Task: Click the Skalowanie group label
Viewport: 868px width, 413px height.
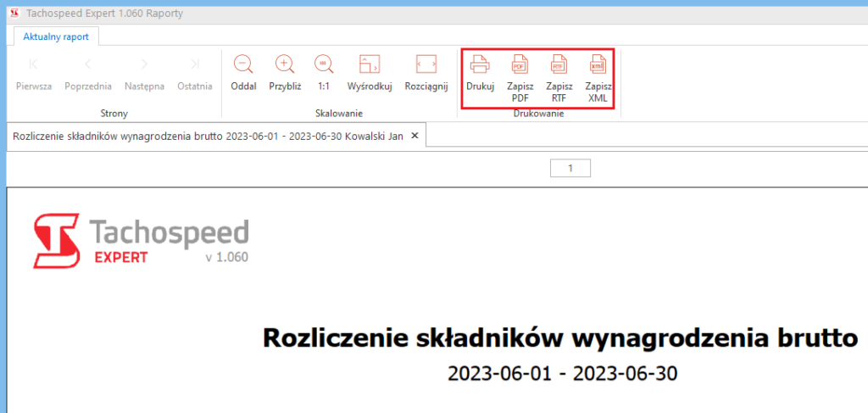Action: coord(339,114)
